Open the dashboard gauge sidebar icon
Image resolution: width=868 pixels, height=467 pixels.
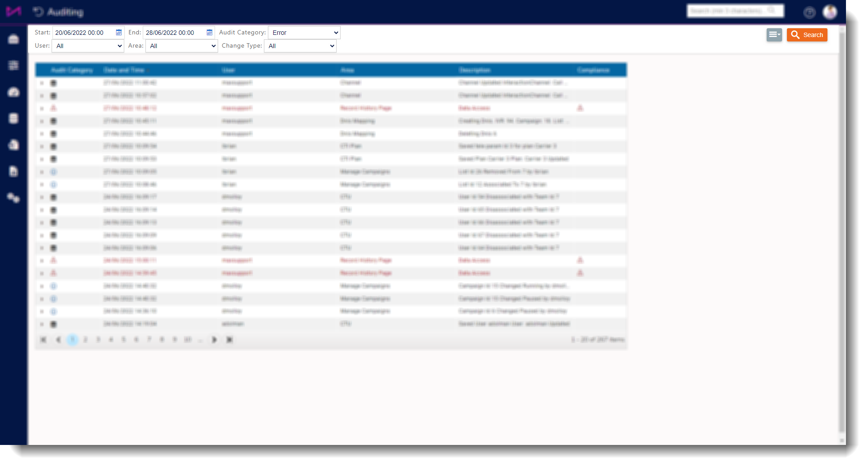[14, 92]
